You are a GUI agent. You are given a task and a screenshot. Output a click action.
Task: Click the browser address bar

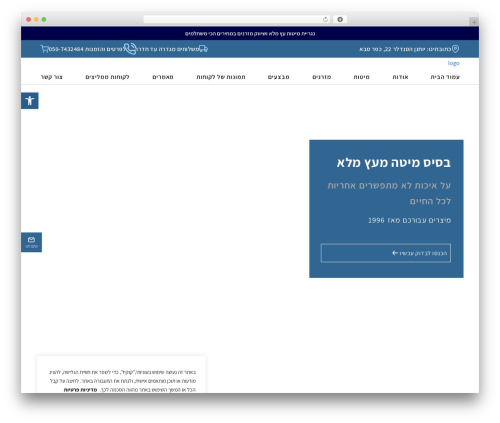[237, 20]
